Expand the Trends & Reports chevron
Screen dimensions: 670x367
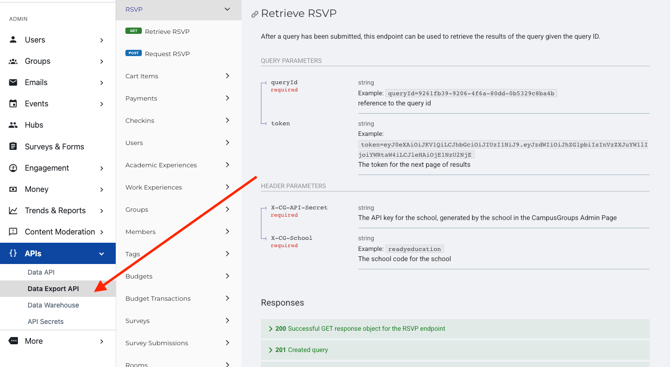point(102,211)
